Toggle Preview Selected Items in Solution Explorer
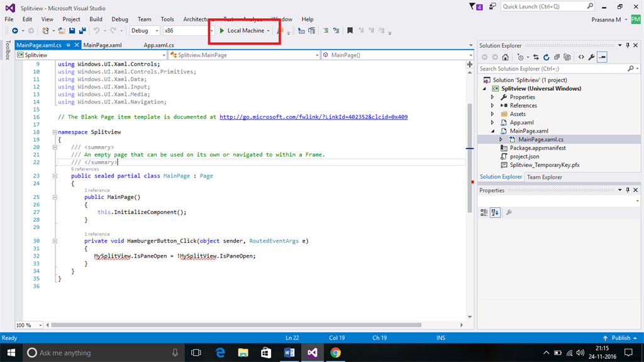644x362 pixels. [x=602, y=57]
